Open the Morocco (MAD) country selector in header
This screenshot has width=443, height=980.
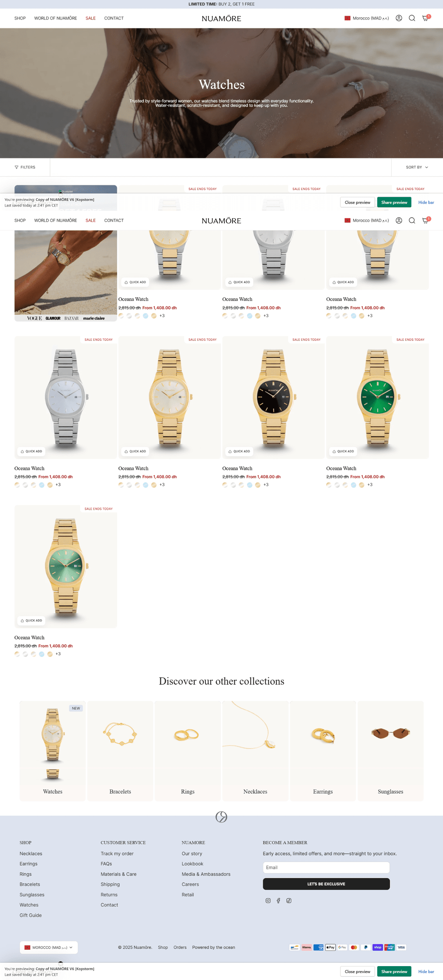[x=366, y=18]
